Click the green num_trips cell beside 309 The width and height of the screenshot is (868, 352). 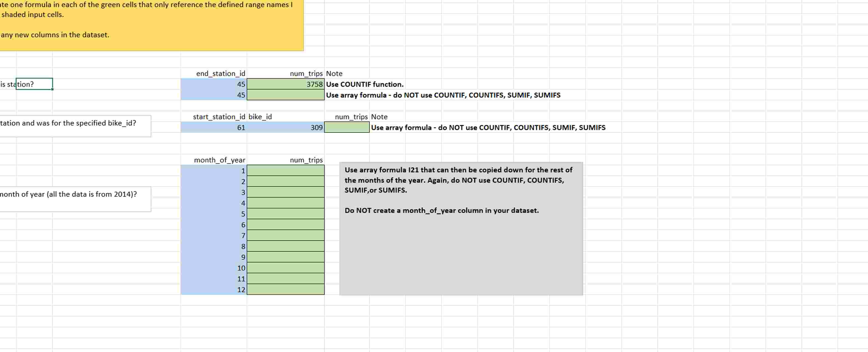346,127
